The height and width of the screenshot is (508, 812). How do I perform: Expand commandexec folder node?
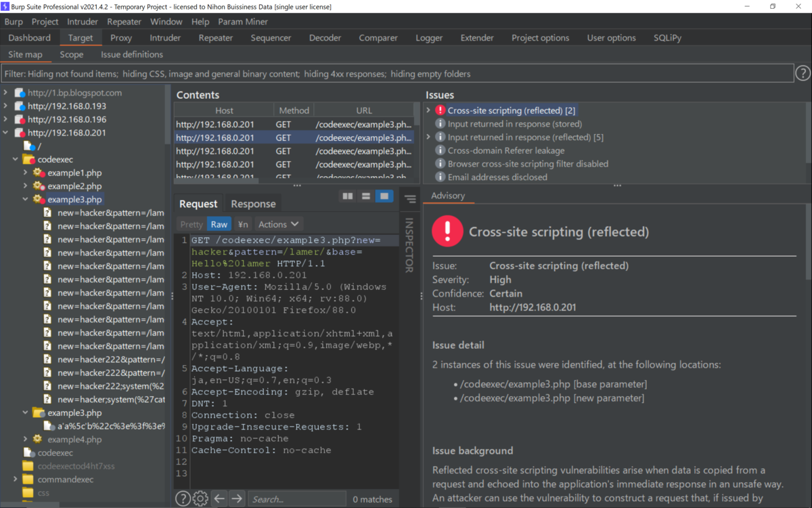coord(16,480)
